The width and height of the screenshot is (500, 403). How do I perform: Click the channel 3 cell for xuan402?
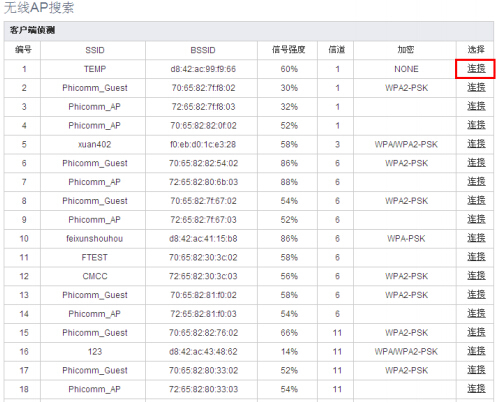point(337,144)
